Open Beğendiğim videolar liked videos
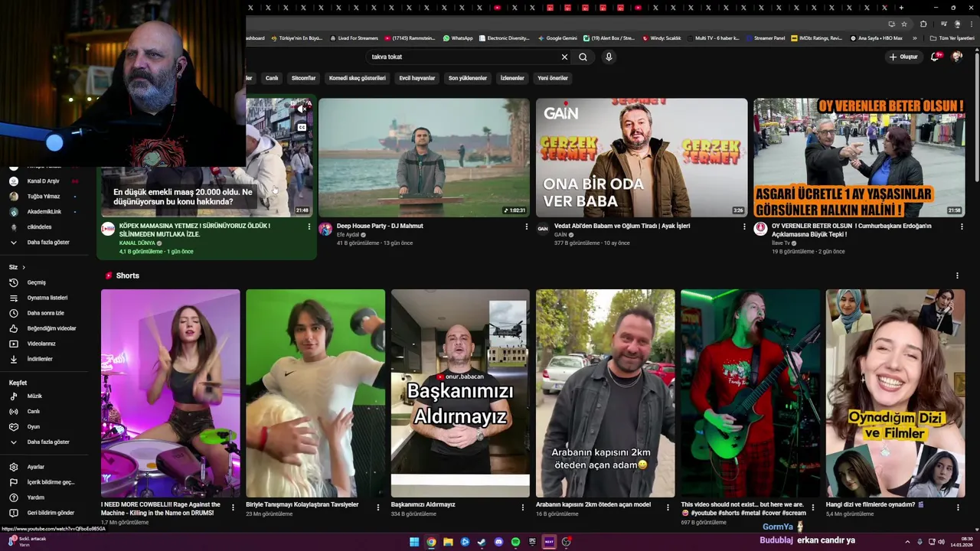 [x=44, y=328]
